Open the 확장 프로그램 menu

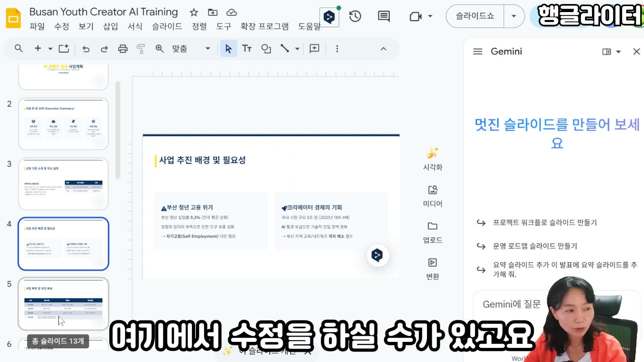[264, 26]
